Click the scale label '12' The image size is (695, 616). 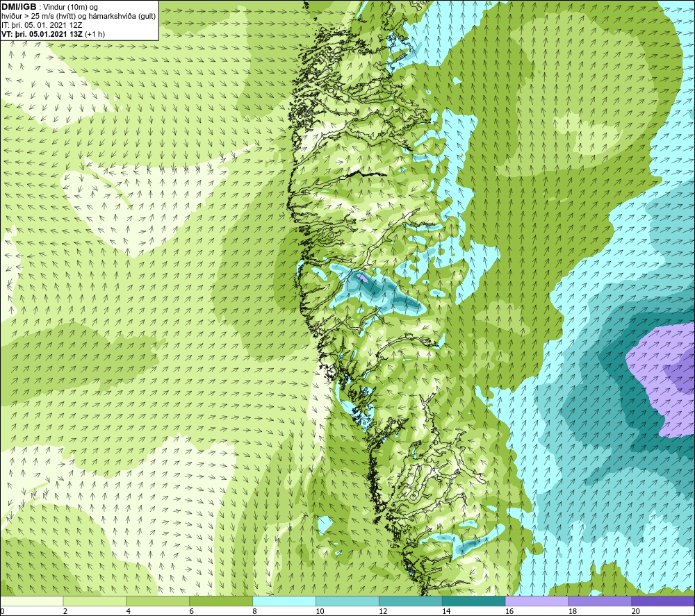[x=383, y=612]
